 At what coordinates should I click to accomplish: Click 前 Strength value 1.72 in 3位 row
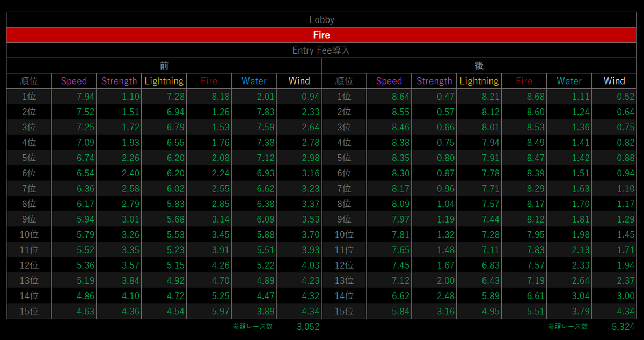[x=130, y=127]
